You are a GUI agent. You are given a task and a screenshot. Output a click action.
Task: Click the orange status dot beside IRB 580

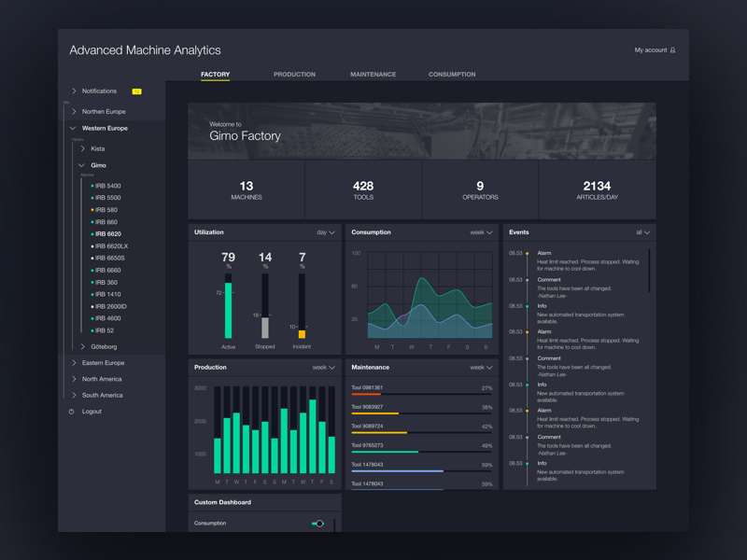point(92,209)
